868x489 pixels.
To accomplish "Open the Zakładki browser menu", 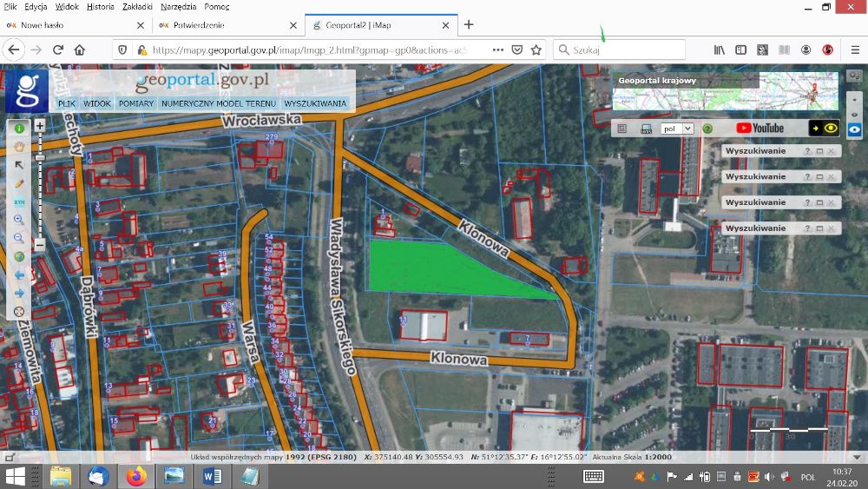I will [x=136, y=6].
